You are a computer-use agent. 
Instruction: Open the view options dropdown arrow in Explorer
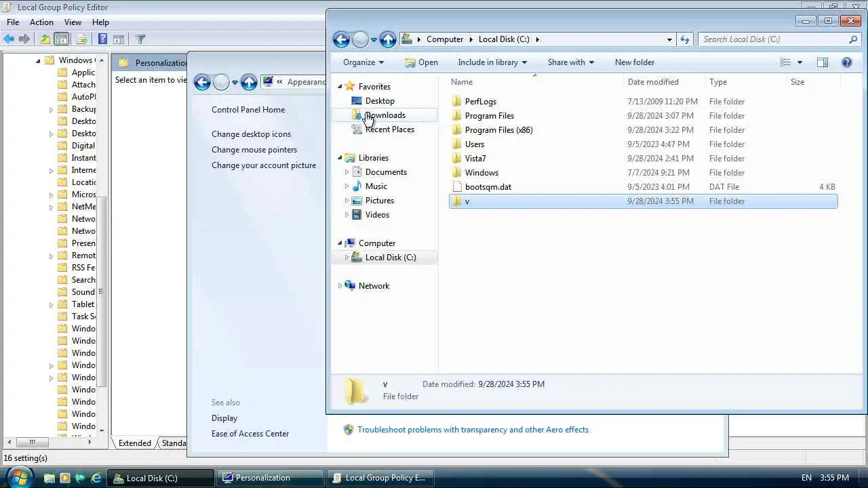click(800, 62)
